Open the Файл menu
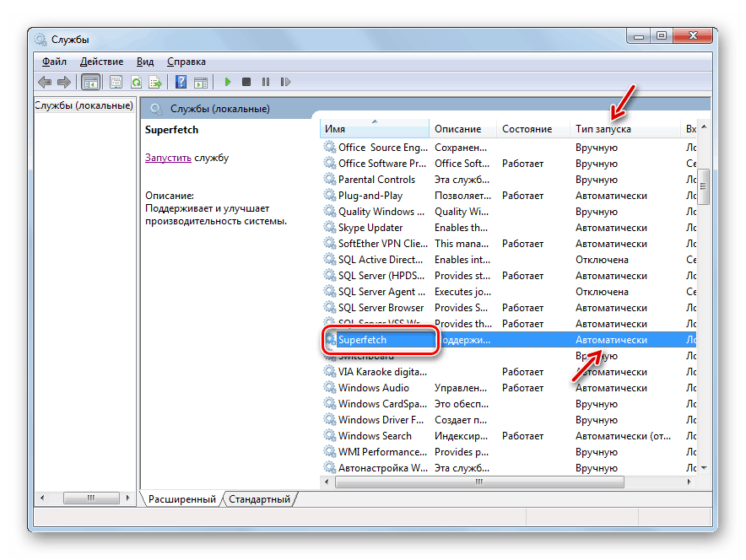 pos(54,62)
